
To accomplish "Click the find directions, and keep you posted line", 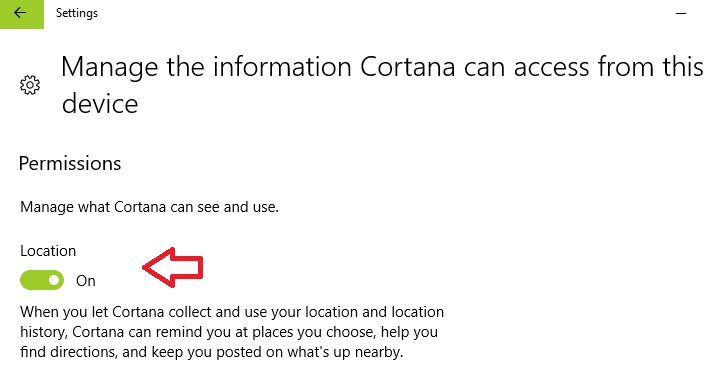I will coord(212,352).
